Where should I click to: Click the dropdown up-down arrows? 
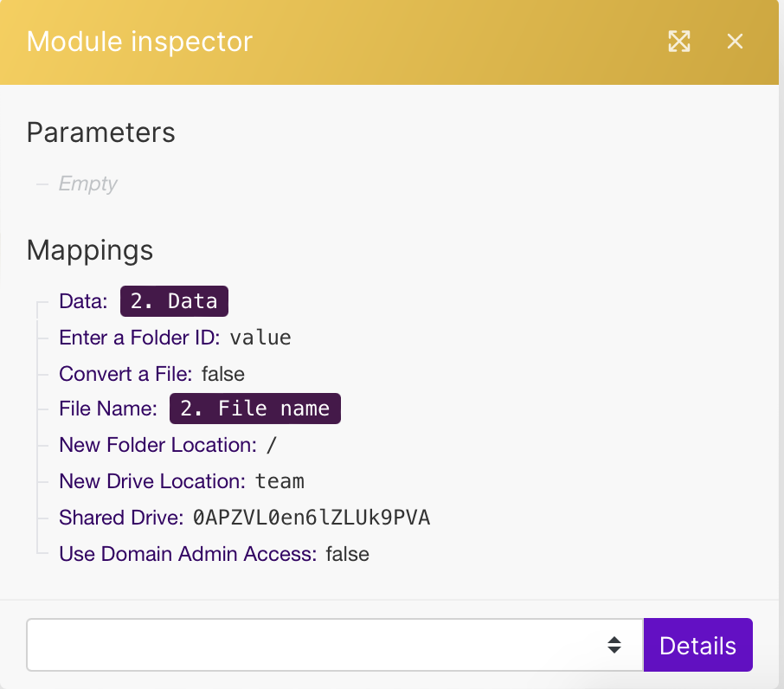click(614, 645)
